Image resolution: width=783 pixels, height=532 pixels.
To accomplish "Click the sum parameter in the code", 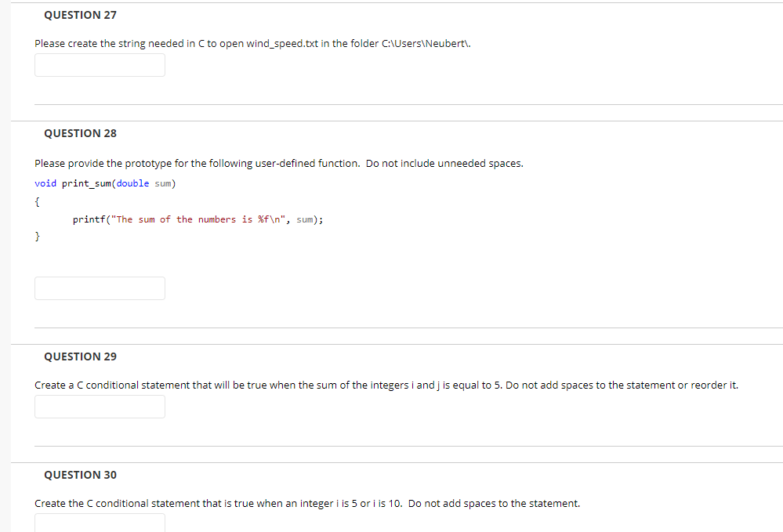I will pyautogui.click(x=163, y=183).
